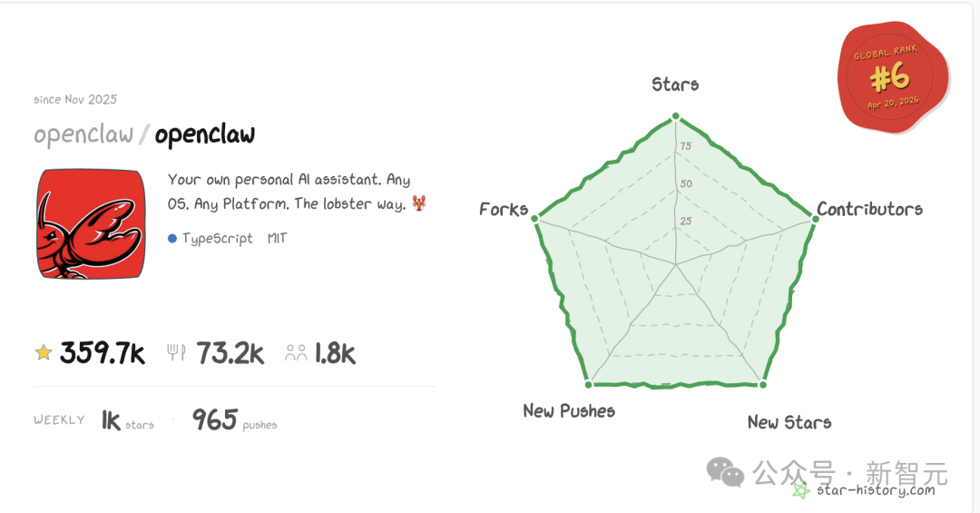Open the bold openclaw repository name
Screen dimensions: 980x513
[x=205, y=135]
